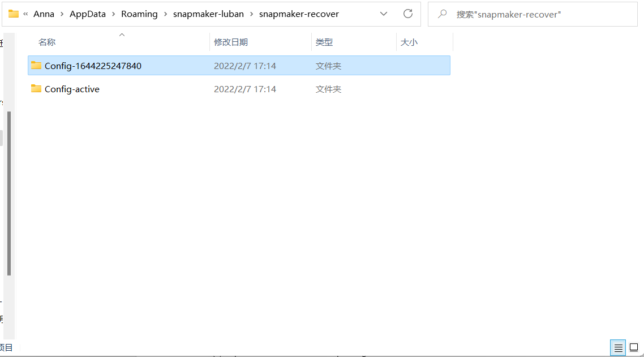Expand the chevron after Anna breadcrumb
This screenshot has width=644, height=357.
click(x=62, y=14)
